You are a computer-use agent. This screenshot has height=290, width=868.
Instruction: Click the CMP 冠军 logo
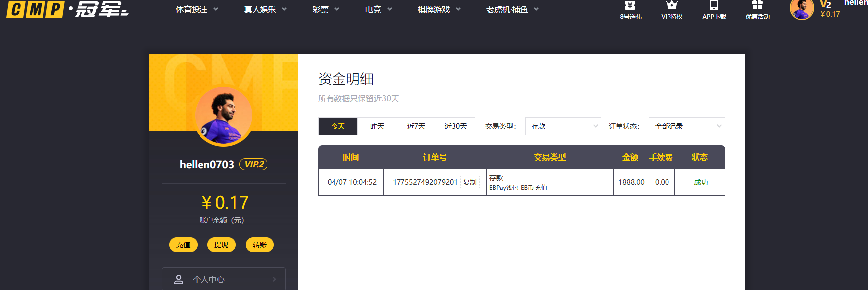[67, 9]
